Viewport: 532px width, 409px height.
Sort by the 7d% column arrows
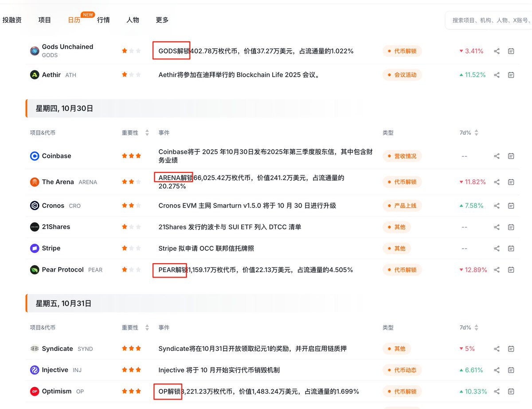point(476,132)
